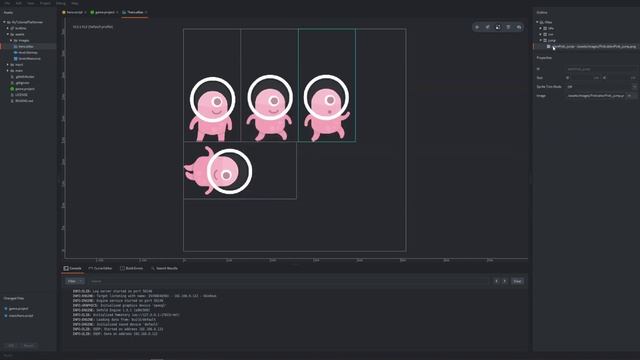Click the Atlas root icon in Outline
This screenshot has width=640, height=360.
pos(542,22)
